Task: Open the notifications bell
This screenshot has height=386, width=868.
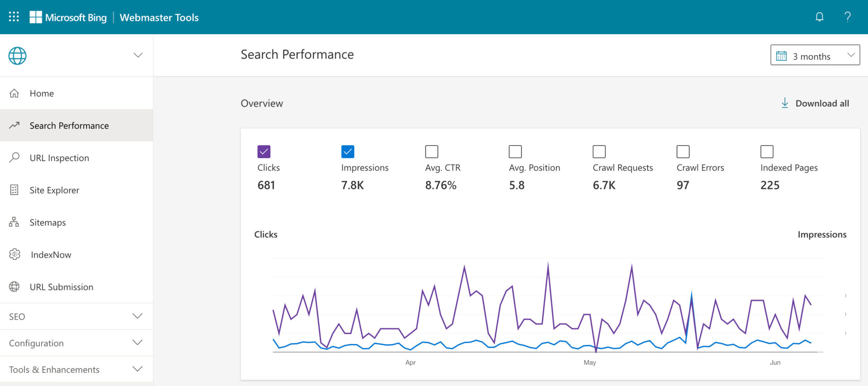Action: coord(819,17)
